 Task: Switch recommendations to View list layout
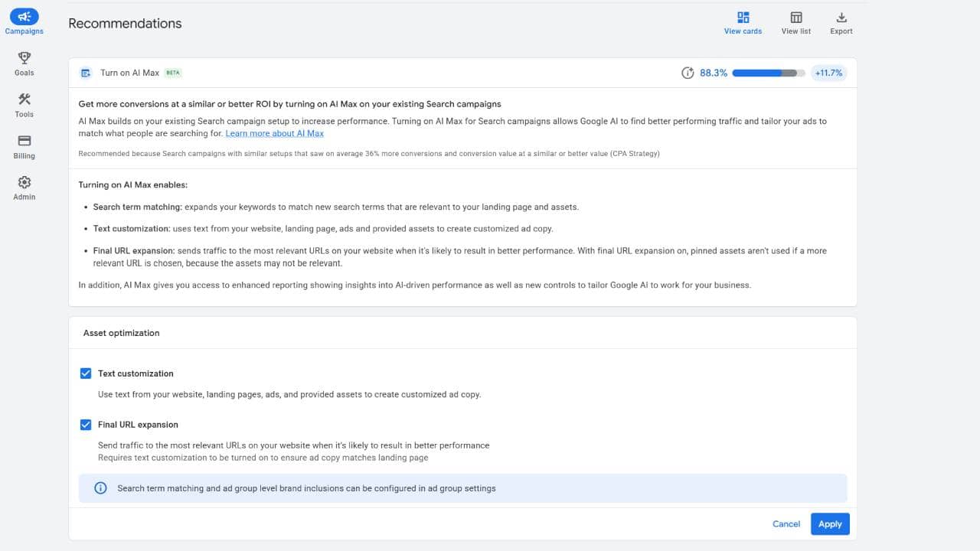(x=795, y=21)
